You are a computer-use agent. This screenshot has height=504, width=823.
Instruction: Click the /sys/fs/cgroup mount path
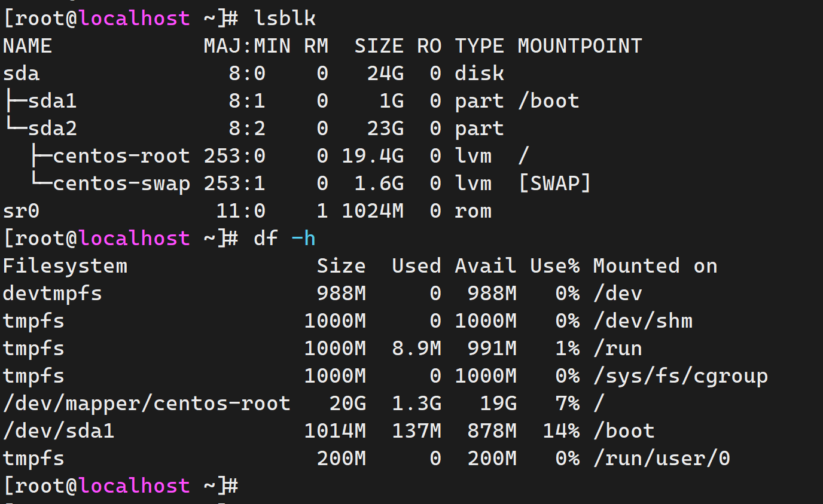680,376
